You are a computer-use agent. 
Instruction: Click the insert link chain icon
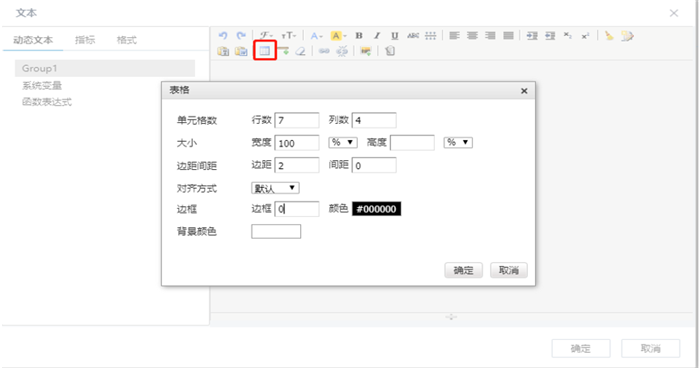[x=324, y=51]
